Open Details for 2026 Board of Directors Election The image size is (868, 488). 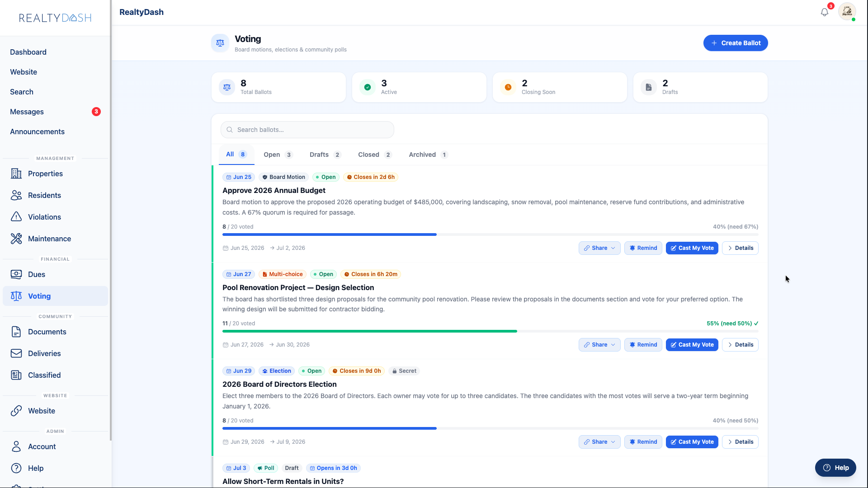[x=740, y=442]
